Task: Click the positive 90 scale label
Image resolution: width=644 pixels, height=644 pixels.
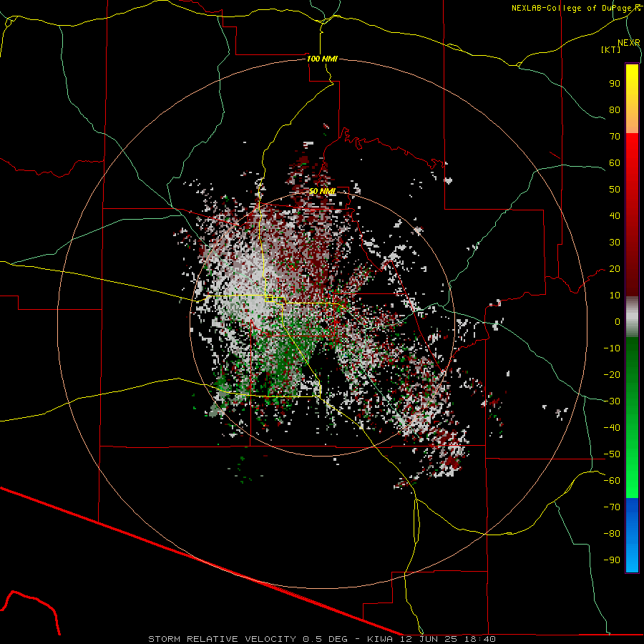Action: pos(615,84)
